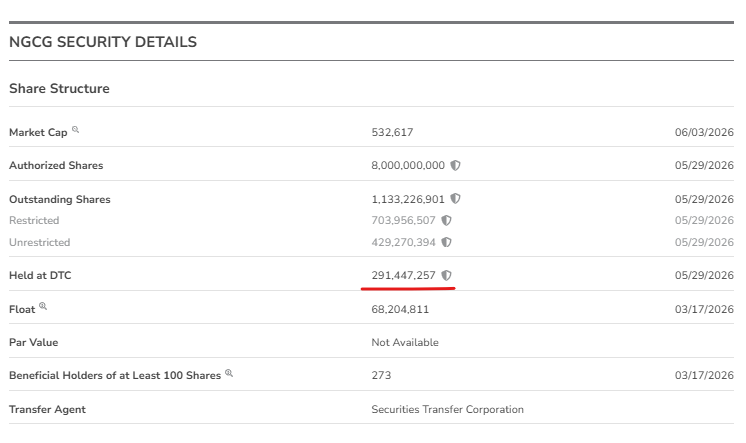This screenshot has height=443, width=746.
Task: Click the Float value 68,204,811
Action: pos(400,309)
